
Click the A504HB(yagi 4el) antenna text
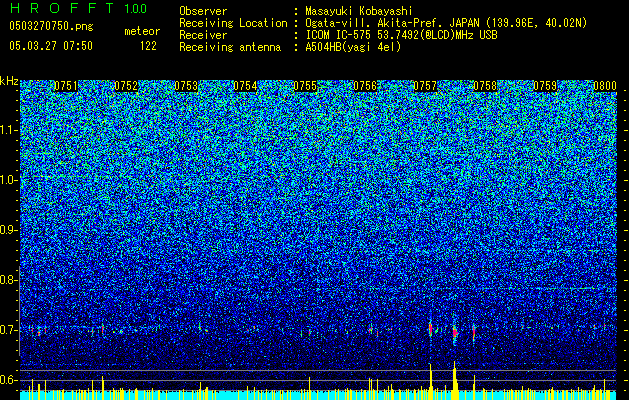tap(353, 47)
